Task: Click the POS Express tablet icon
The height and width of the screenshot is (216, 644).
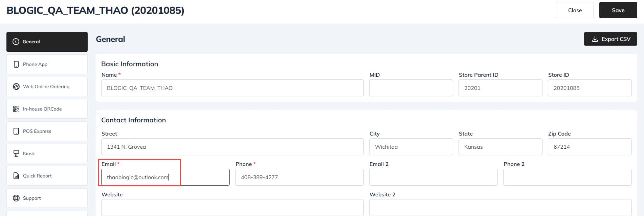Action: point(16,131)
